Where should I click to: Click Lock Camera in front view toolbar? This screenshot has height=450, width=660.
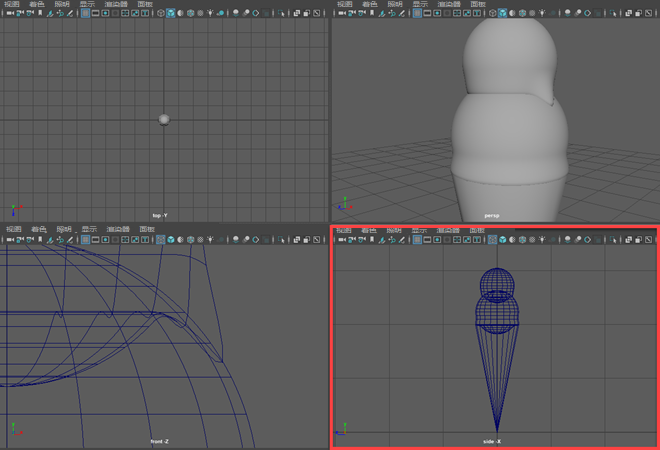click(20, 240)
